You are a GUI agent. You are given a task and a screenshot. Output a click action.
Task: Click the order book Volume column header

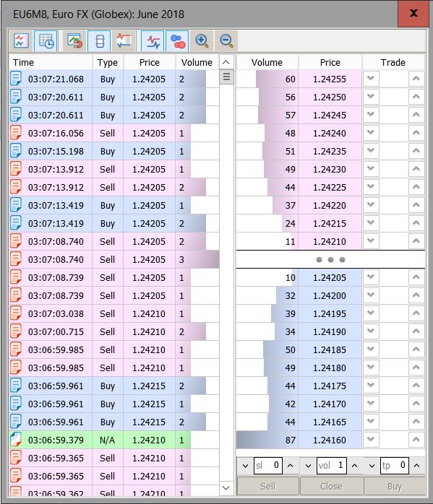coord(267,62)
